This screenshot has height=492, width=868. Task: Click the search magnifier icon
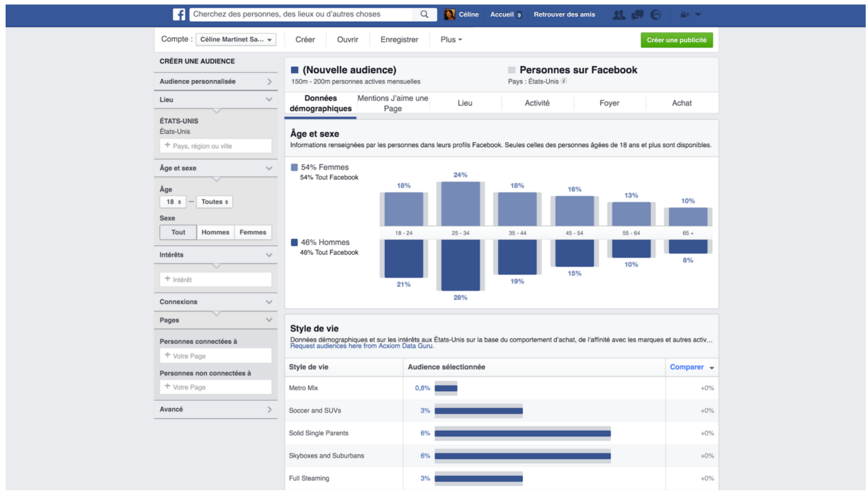[x=424, y=15]
